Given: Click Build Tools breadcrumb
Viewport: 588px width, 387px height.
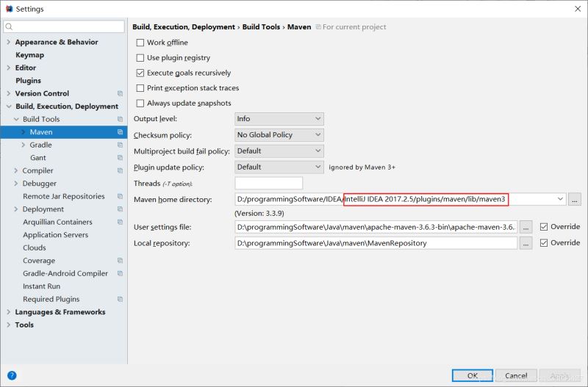Looking at the screenshot, I should point(261,27).
